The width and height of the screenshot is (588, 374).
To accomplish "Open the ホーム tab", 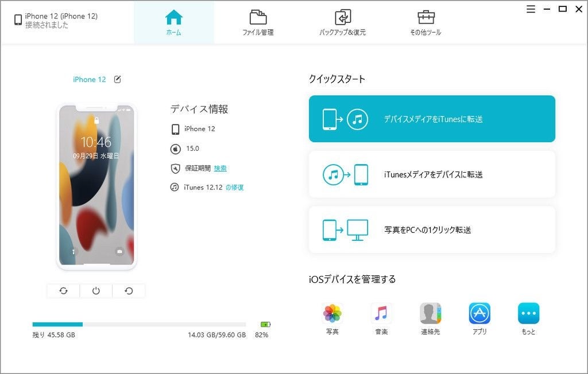I will 173,22.
